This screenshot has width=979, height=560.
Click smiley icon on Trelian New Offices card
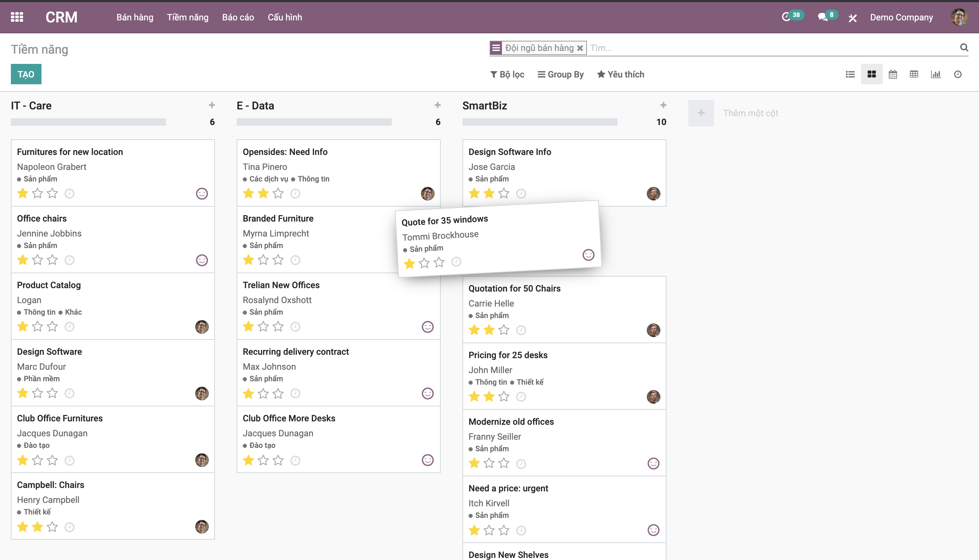(427, 327)
